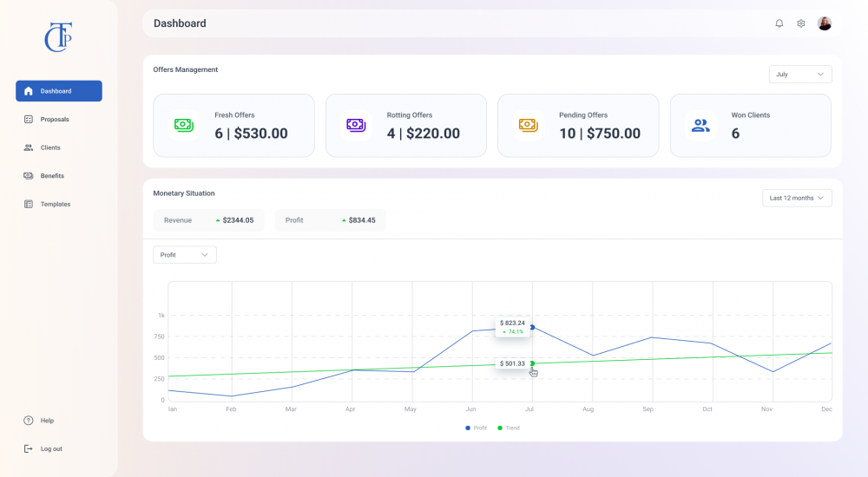Click the Log out link
Screen dimensions: 868x477
tap(50, 448)
